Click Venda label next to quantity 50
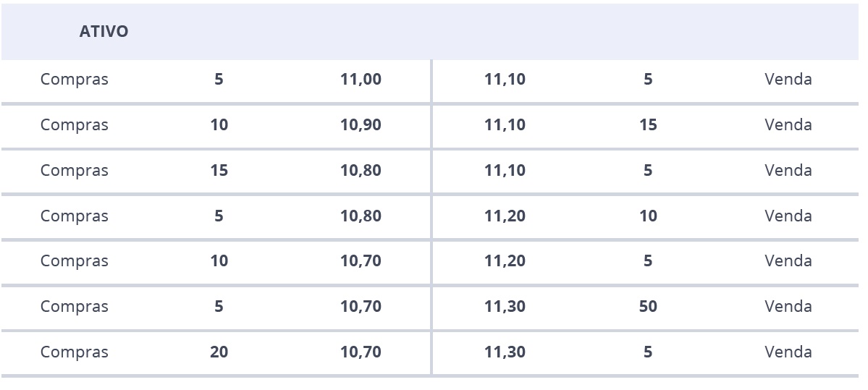This screenshot has width=868, height=390. [788, 307]
